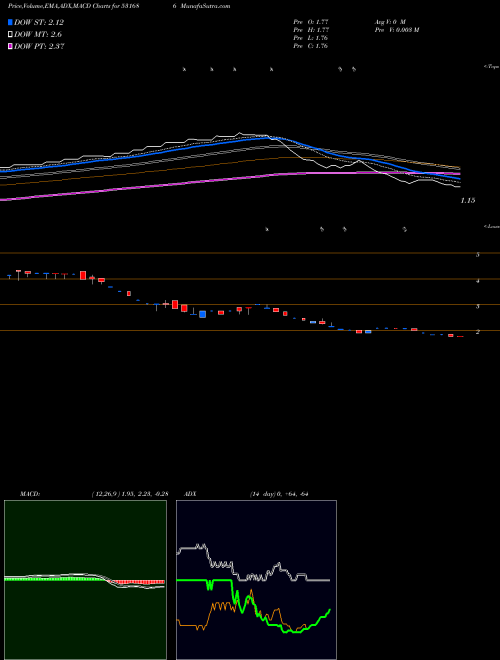Click the 'Pre H: 1.77' value
Screen dimensions: 500x660
coord(311,30)
